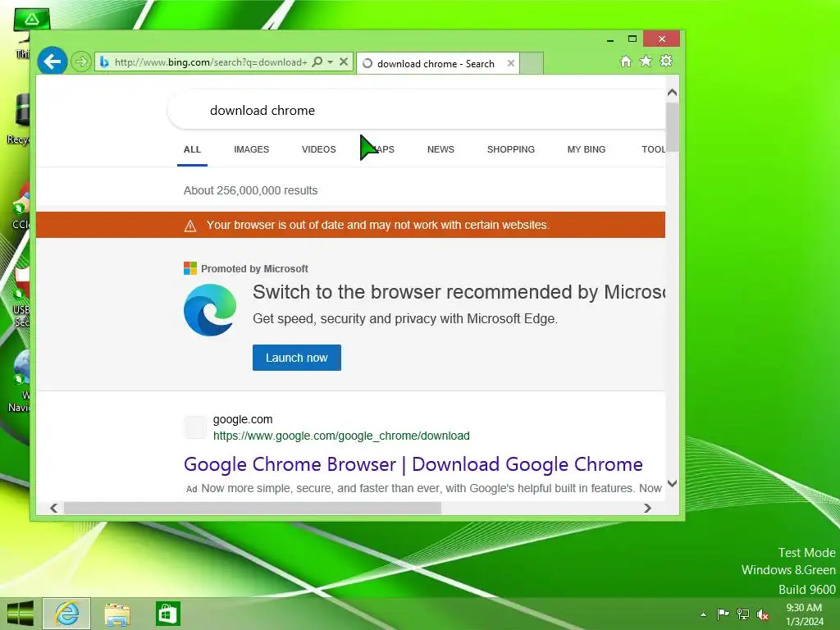
Task: Click the Launch now button
Action: (297, 358)
